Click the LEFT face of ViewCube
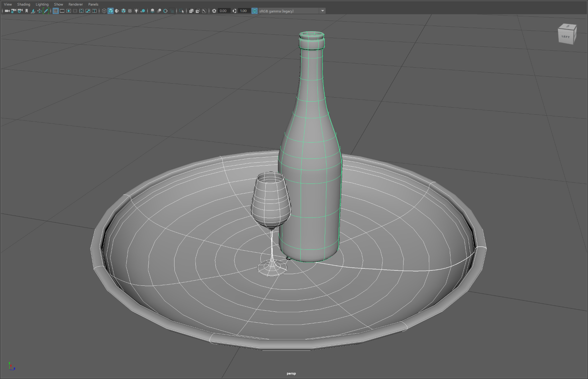The image size is (588, 379). point(565,37)
